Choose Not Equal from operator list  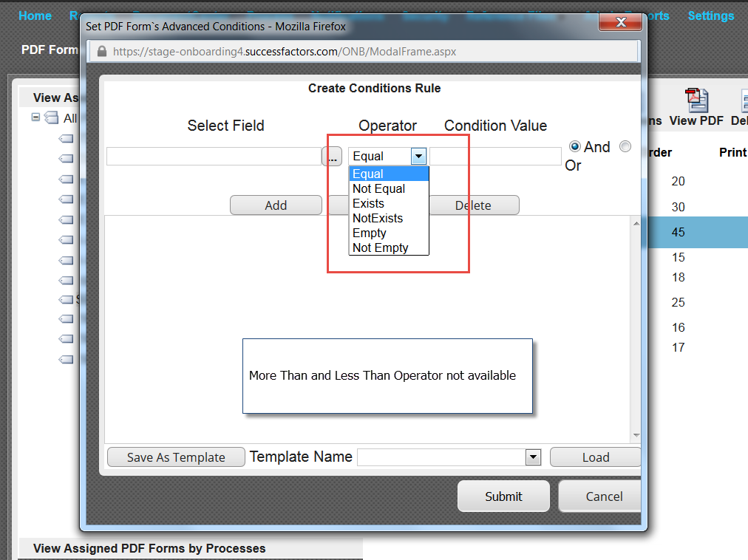(389, 189)
